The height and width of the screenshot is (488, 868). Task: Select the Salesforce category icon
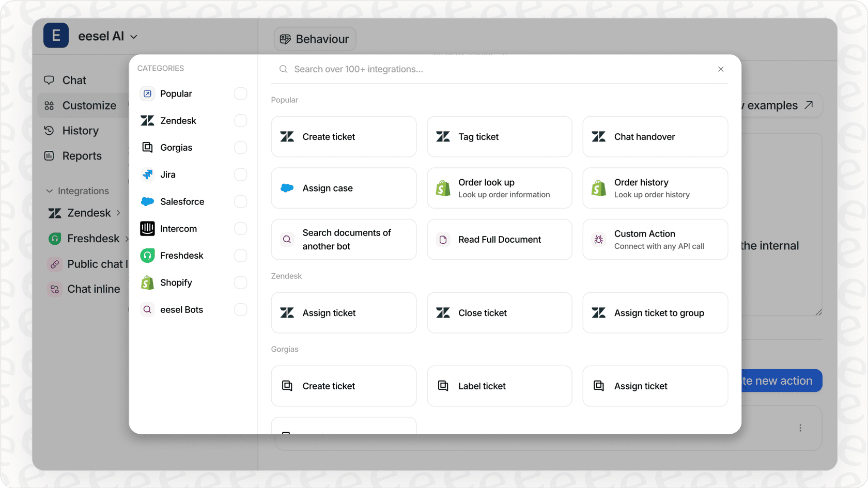point(147,201)
